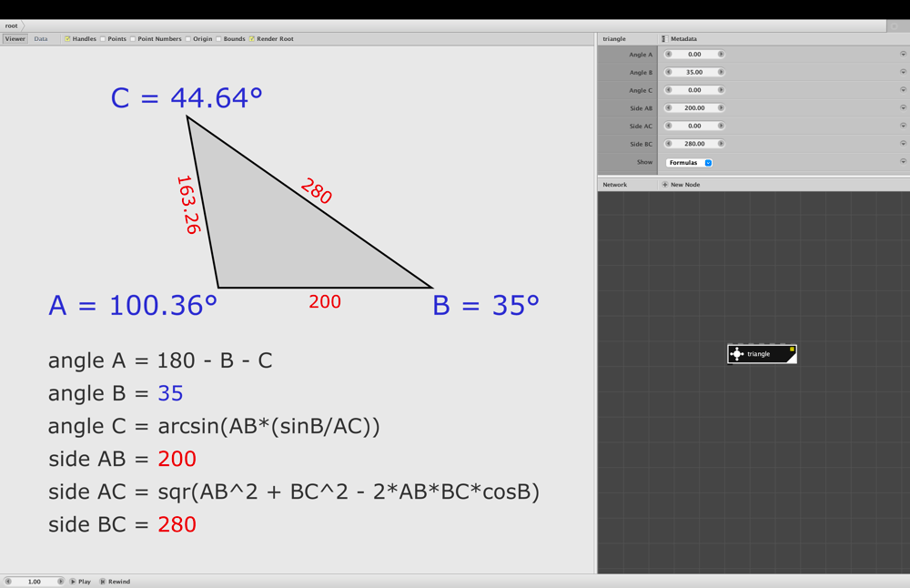Click the Play triangle icon
The image size is (910, 588).
[x=73, y=581]
